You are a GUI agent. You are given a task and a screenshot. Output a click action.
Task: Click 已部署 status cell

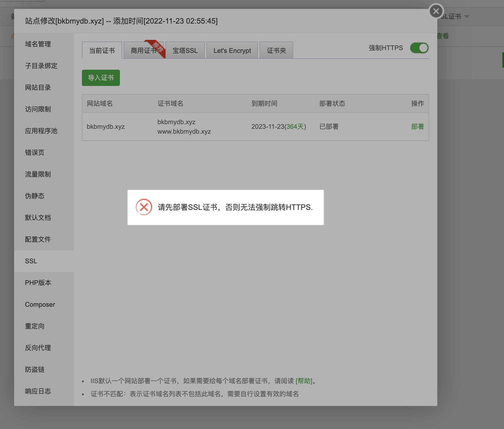329,127
